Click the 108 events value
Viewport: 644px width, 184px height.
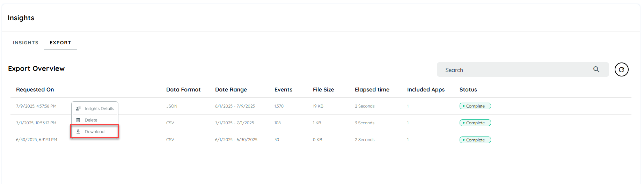278,123
